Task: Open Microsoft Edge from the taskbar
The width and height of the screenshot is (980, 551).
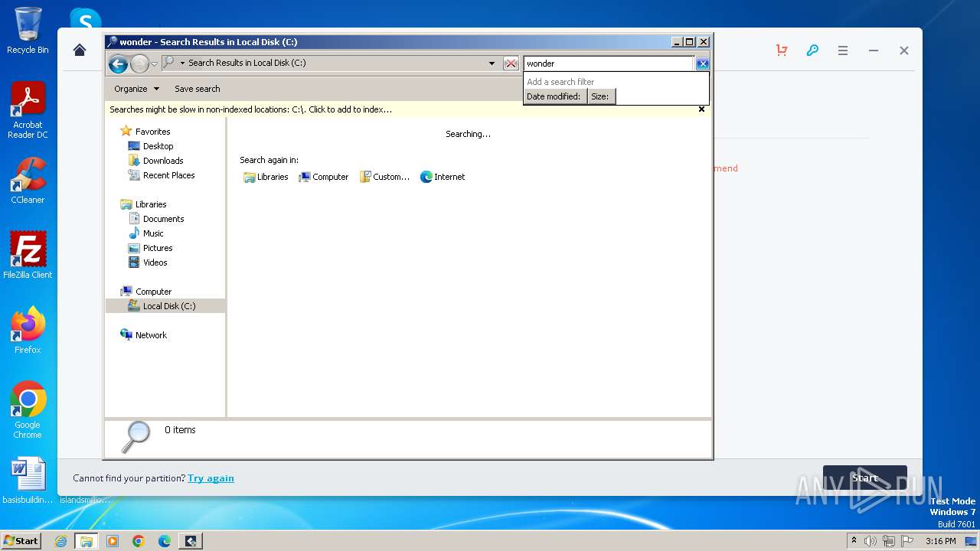Action: (165, 541)
